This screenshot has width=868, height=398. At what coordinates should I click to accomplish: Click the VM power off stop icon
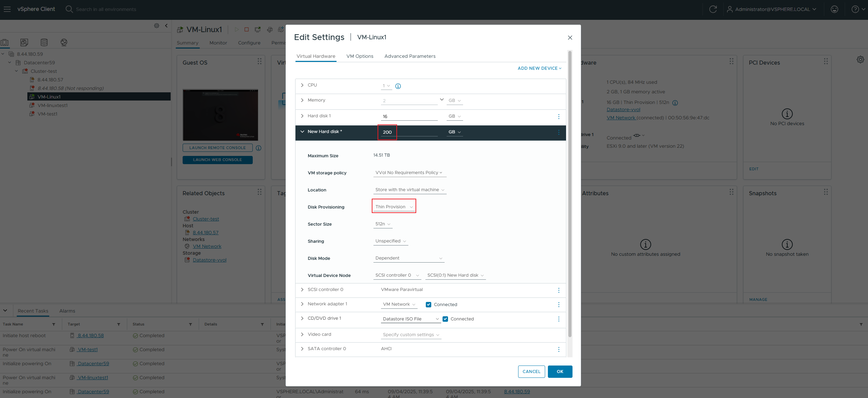point(247,30)
